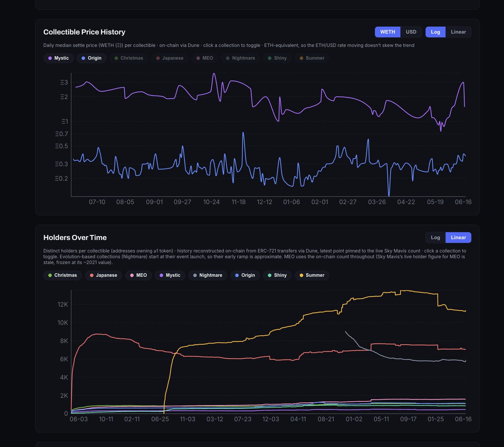This screenshot has height=447, width=504.
Task: Click the 09-17 date on holders chart axis
Action: point(408,419)
